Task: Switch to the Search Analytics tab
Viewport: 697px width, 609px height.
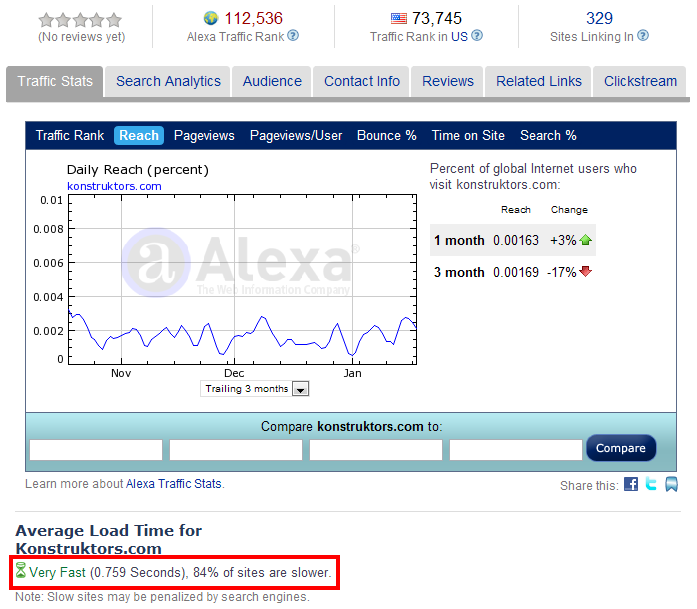Action: [168, 82]
